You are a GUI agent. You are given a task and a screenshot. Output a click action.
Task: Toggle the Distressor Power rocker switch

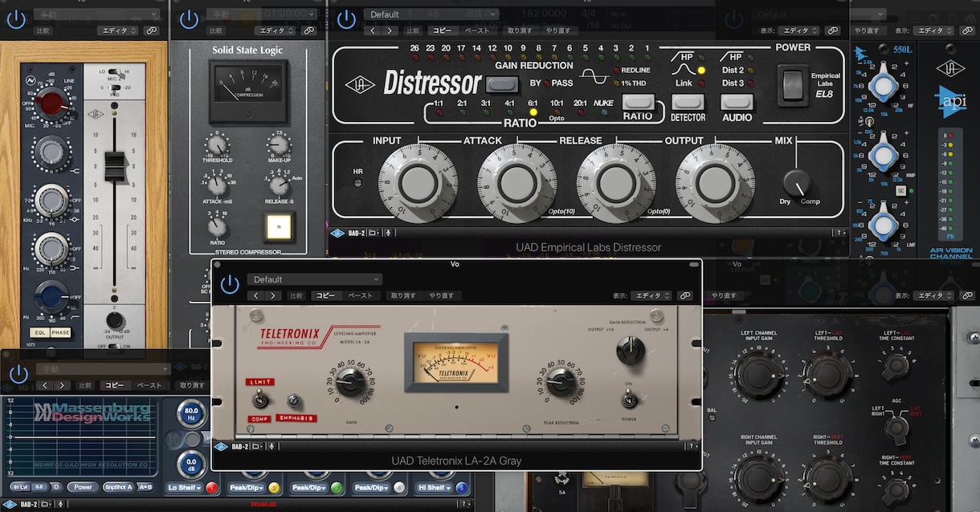point(793,82)
